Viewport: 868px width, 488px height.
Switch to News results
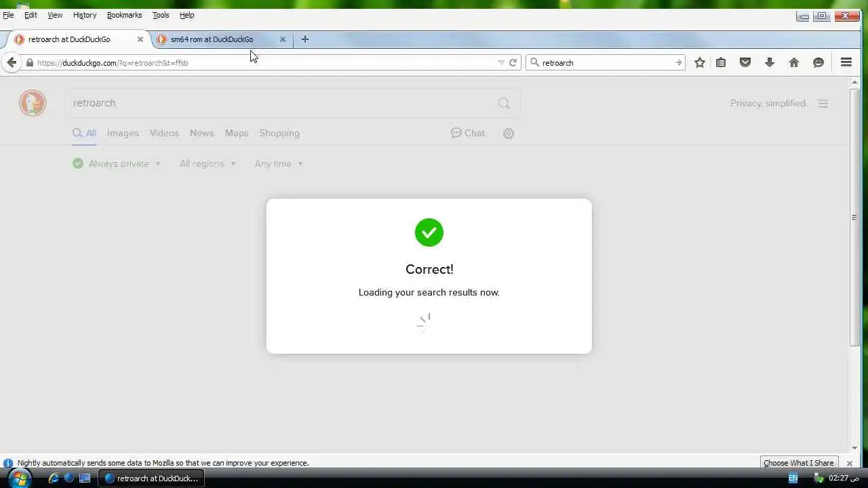coord(202,133)
